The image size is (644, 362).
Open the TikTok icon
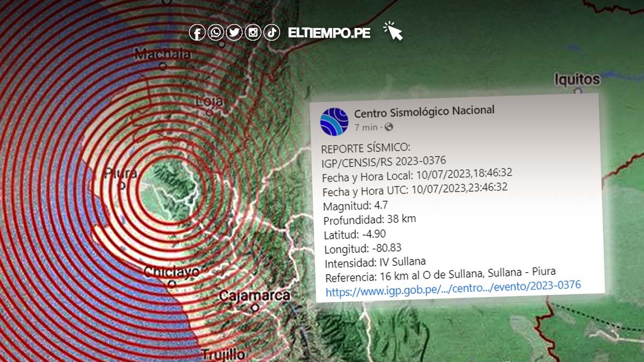(270, 32)
